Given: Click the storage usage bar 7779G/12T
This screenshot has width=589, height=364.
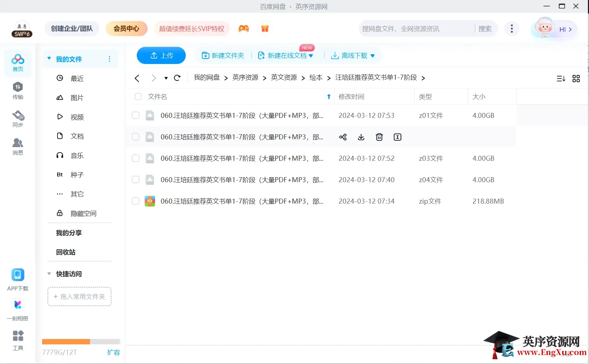Looking at the screenshot, I should [81, 341].
